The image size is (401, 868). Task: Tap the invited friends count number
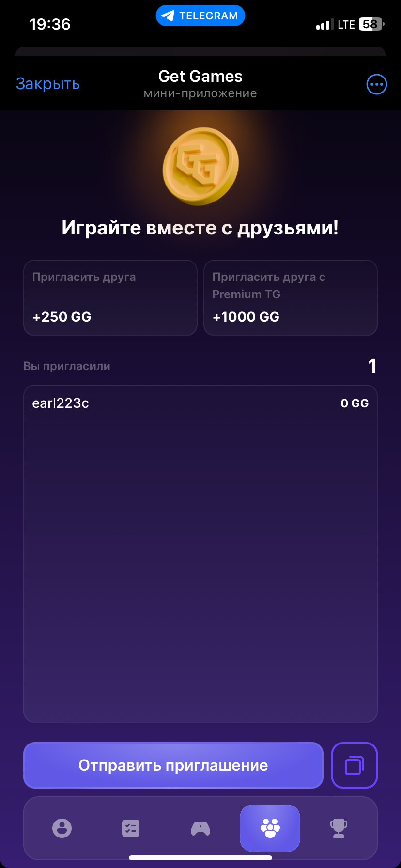(x=372, y=366)
